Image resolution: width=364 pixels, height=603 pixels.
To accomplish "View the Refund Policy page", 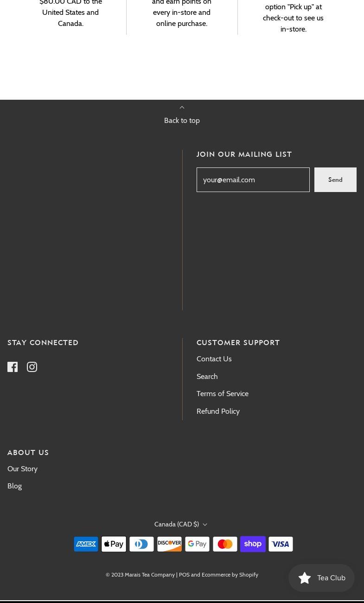I will 218,411.
